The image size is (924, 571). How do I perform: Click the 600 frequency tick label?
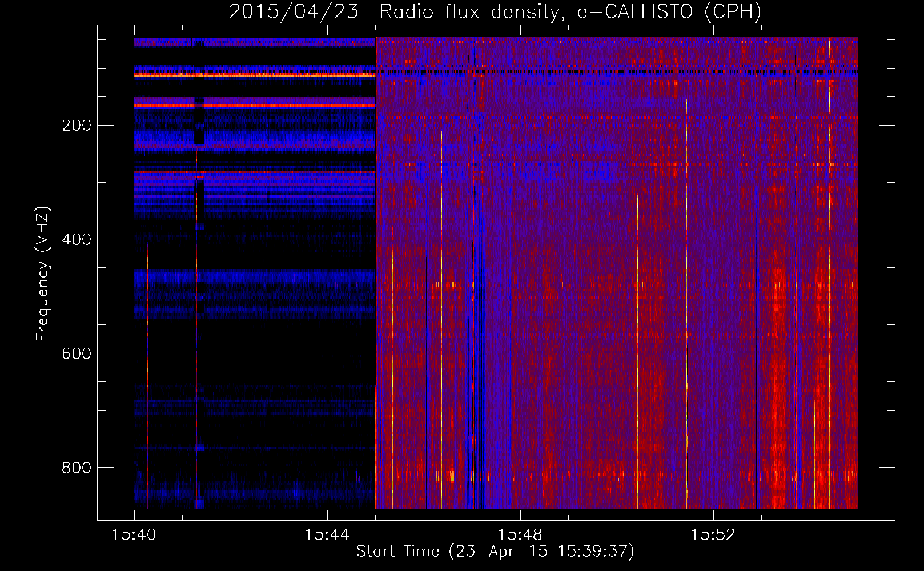point(77,353)
